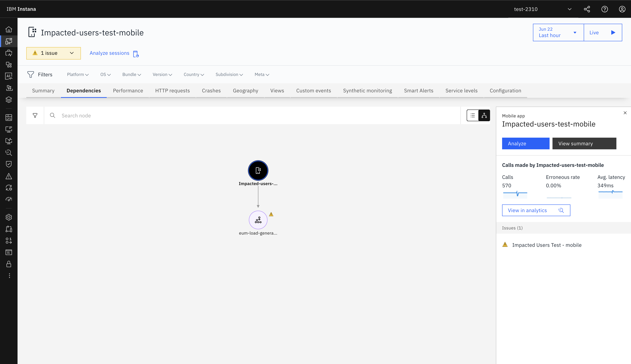631x364 pixels.
Task: Open the OS filter dropdown
Action: click(x=106, y=74)
